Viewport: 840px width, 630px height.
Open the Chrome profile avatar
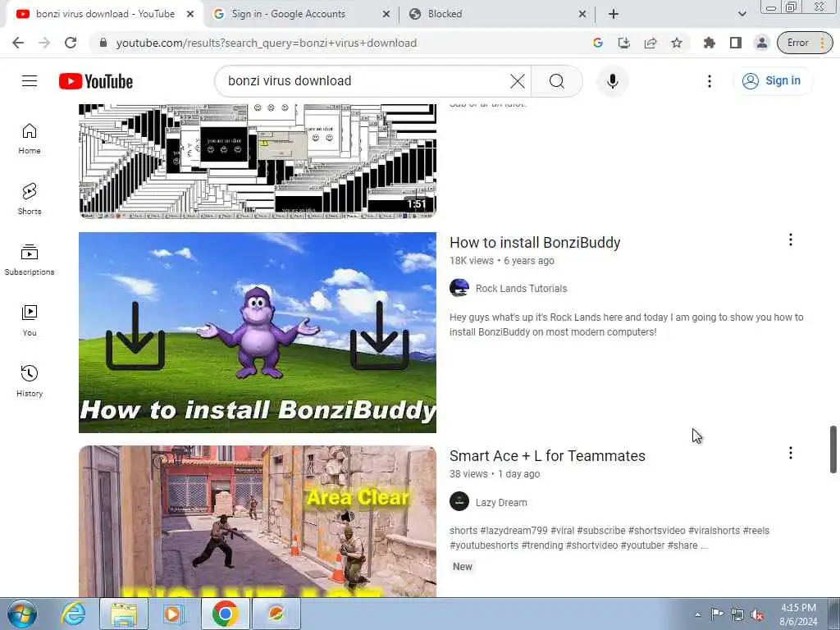(x=761, y=43)
